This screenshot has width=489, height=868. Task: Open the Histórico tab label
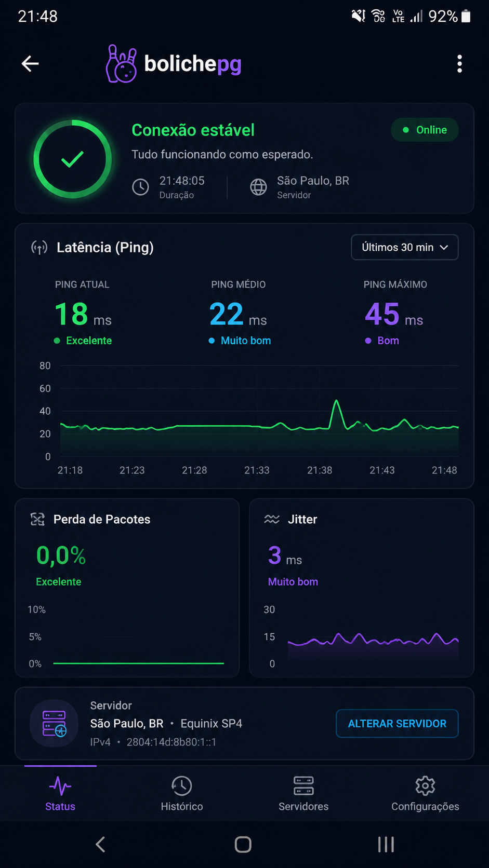point(182,806)
